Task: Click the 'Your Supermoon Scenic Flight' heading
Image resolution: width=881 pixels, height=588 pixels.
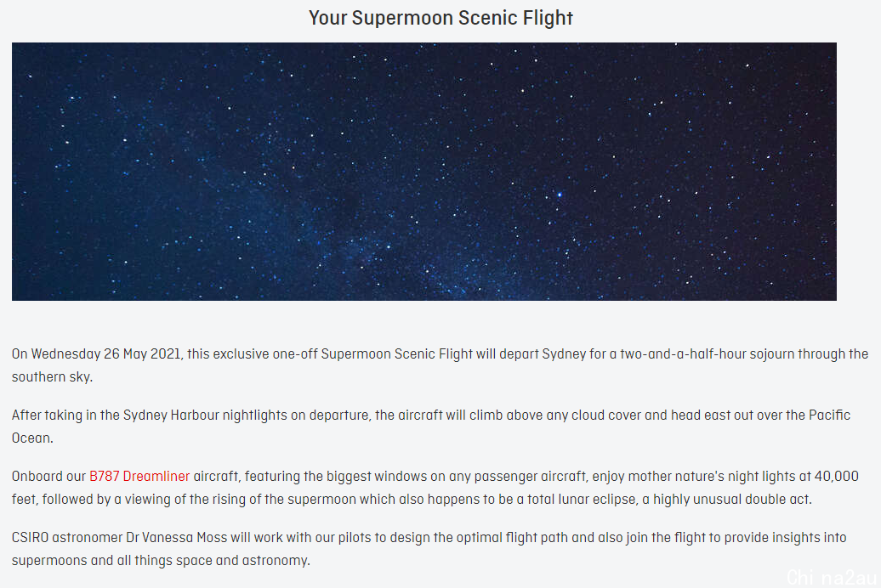Action: pos(440,18)
